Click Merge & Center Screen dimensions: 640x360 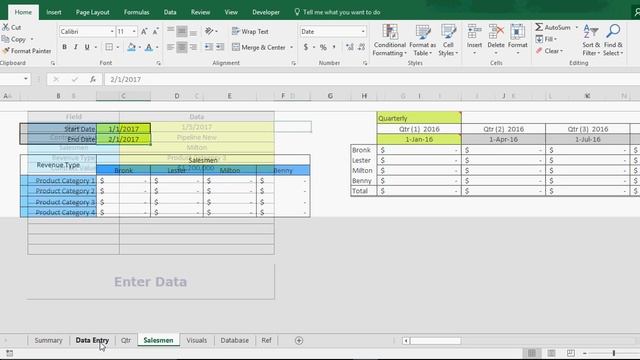259,47
